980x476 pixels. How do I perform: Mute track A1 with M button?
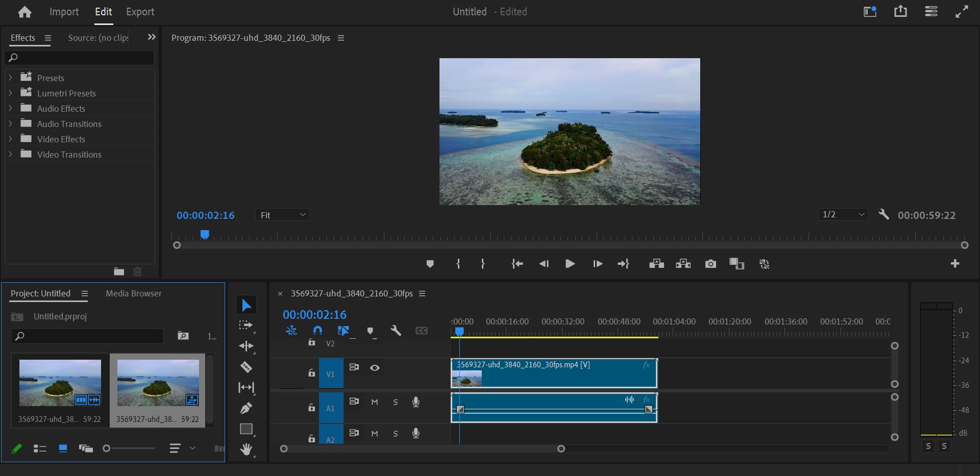tap(375, 402)
